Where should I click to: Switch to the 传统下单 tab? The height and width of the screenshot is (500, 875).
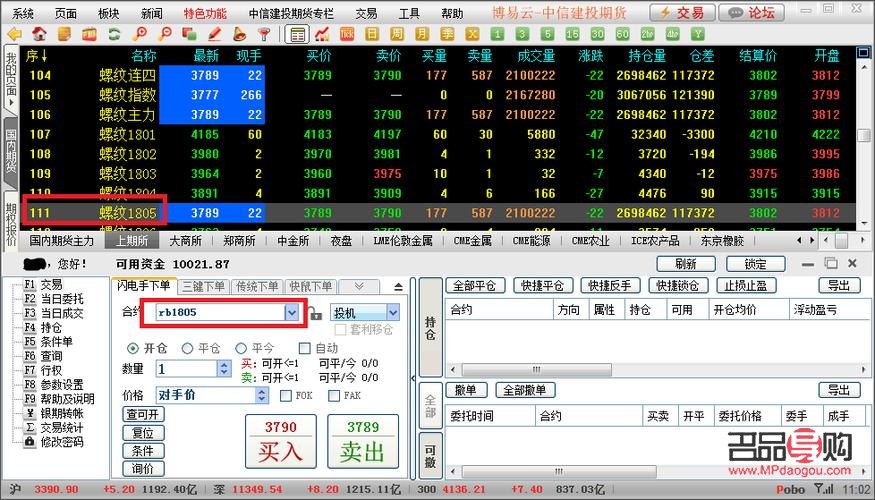coord(257,286)
